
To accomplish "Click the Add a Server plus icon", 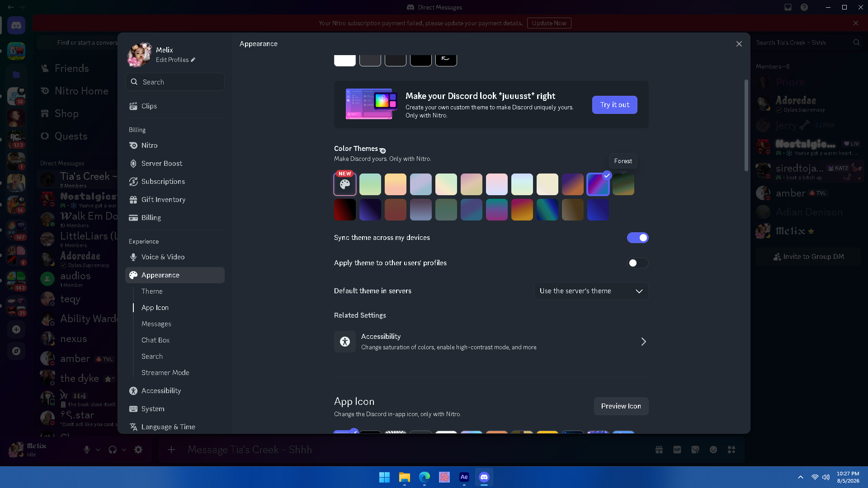I will click(16, 329).
